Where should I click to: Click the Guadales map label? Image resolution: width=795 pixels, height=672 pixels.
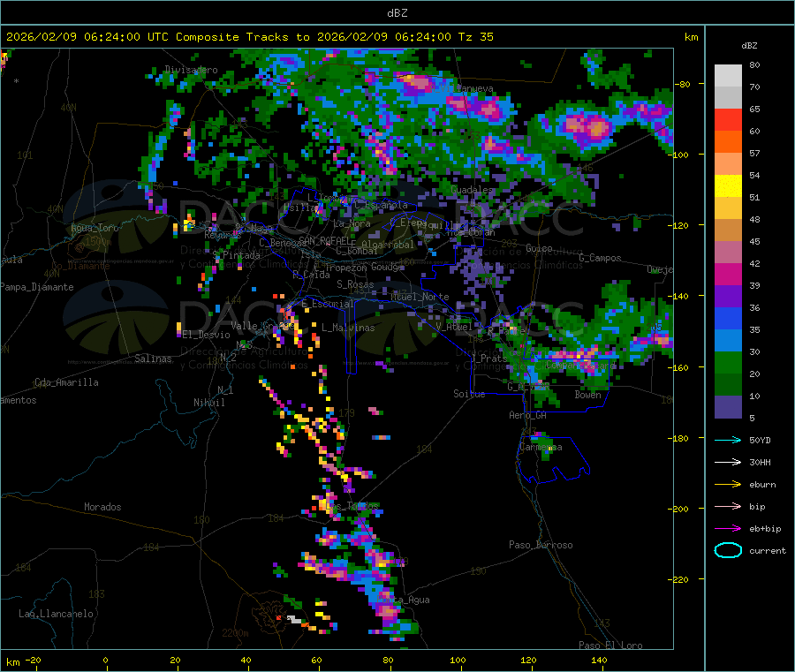(472, 190)
